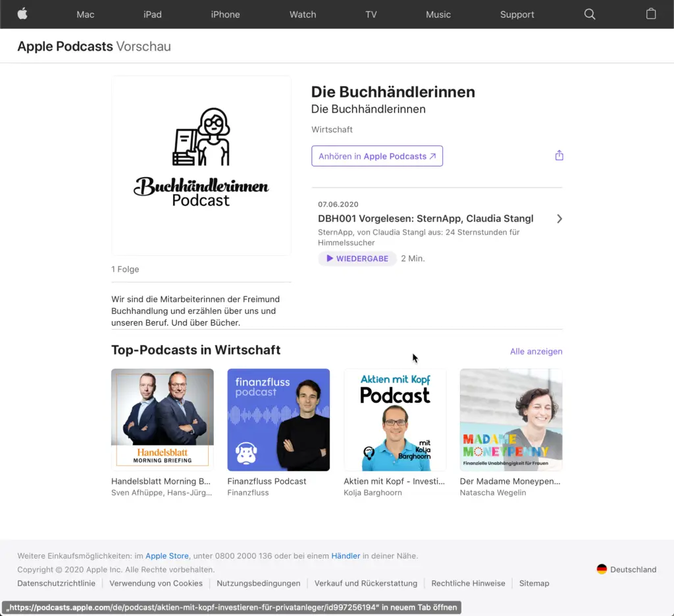Image resolution: width=674 pixels, height=616 pixels.
Task: Go to Support in top navigation
Action: pos(517,14)
